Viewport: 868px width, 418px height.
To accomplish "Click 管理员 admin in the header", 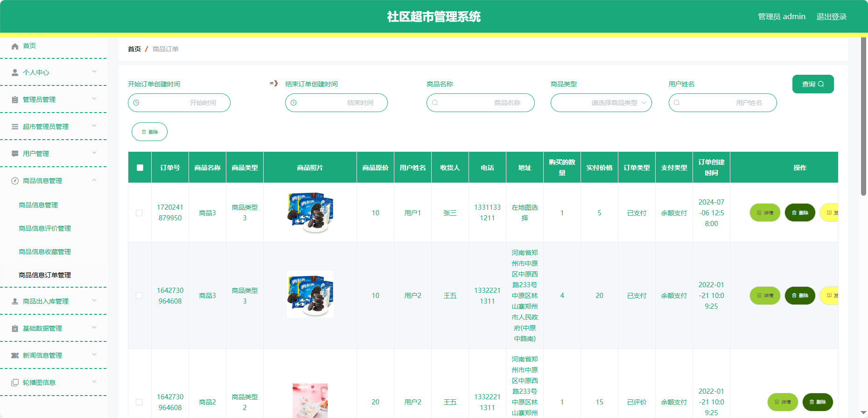I will tap(782, 16).
